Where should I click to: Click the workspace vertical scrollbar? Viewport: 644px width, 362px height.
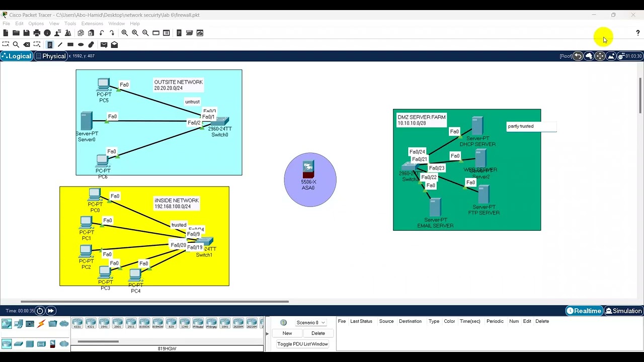pyautogui.click(x=640, y=96)
